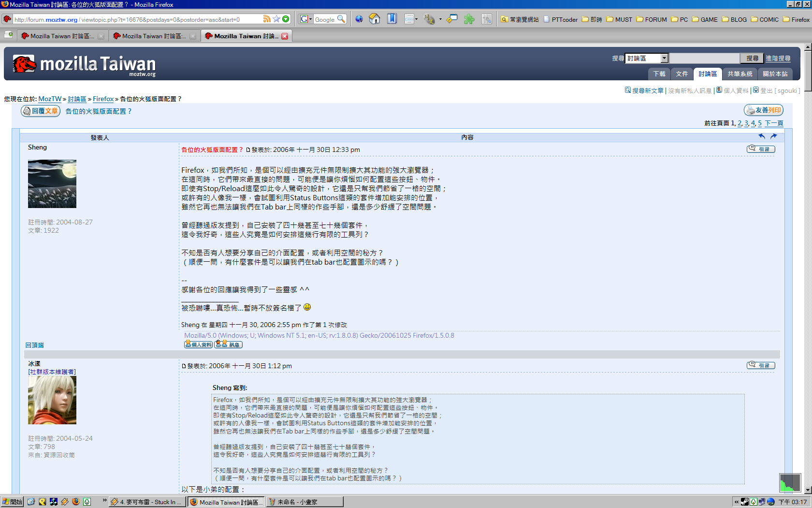Click the forum search text field
Screen dimensions: 812x508
705,58
